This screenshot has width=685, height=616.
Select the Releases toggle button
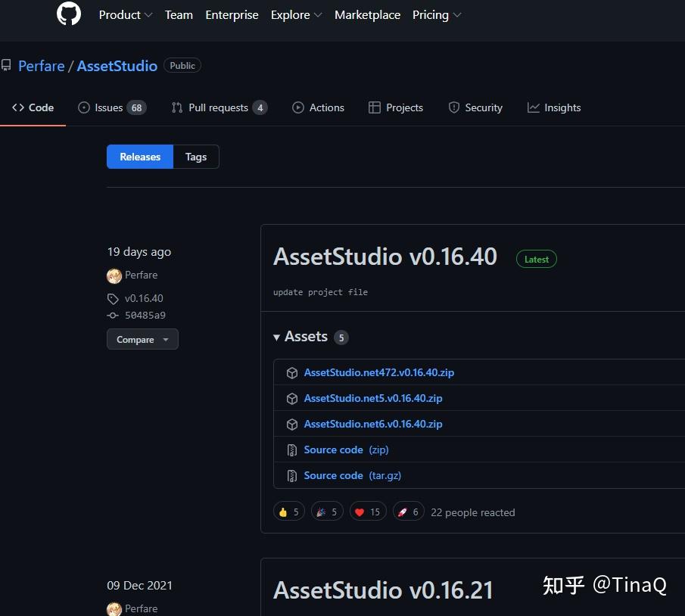139,157
